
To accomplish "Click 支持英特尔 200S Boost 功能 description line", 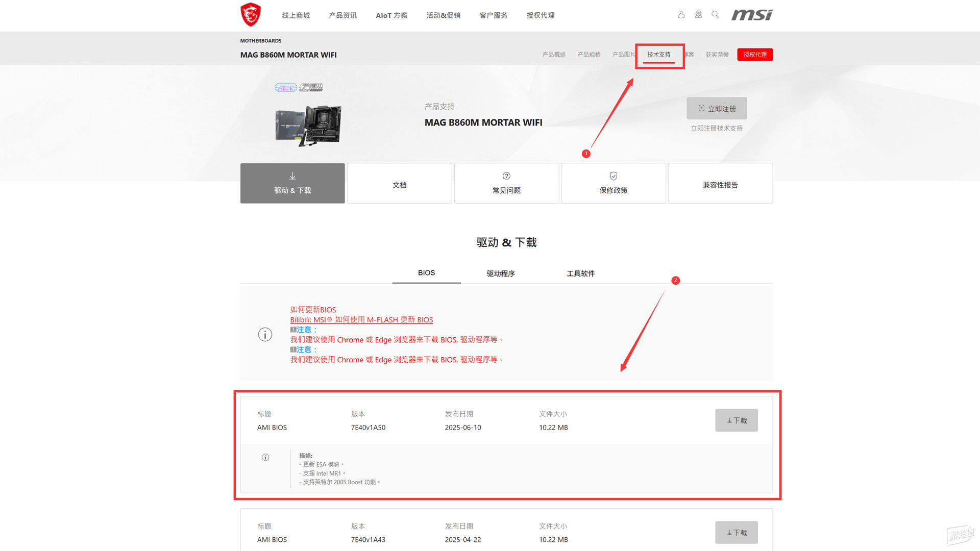I will pos(340,482).
